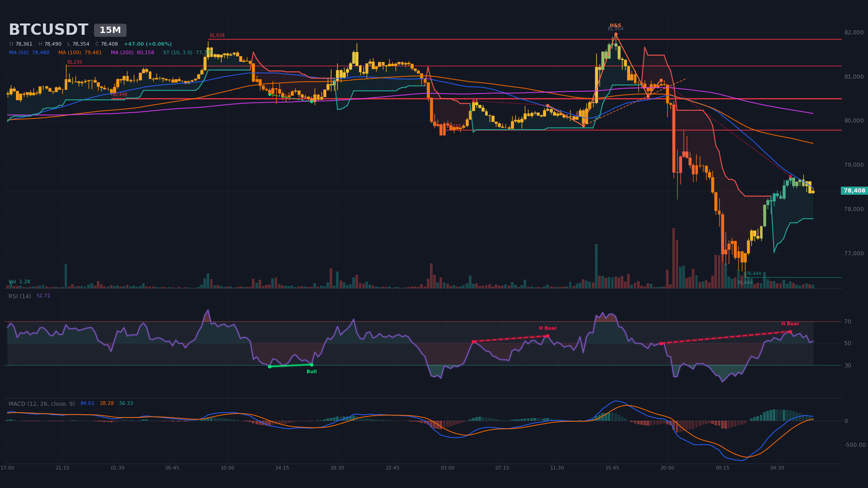
Task: Click the open price value 78,361
Action: coord(24,44)
